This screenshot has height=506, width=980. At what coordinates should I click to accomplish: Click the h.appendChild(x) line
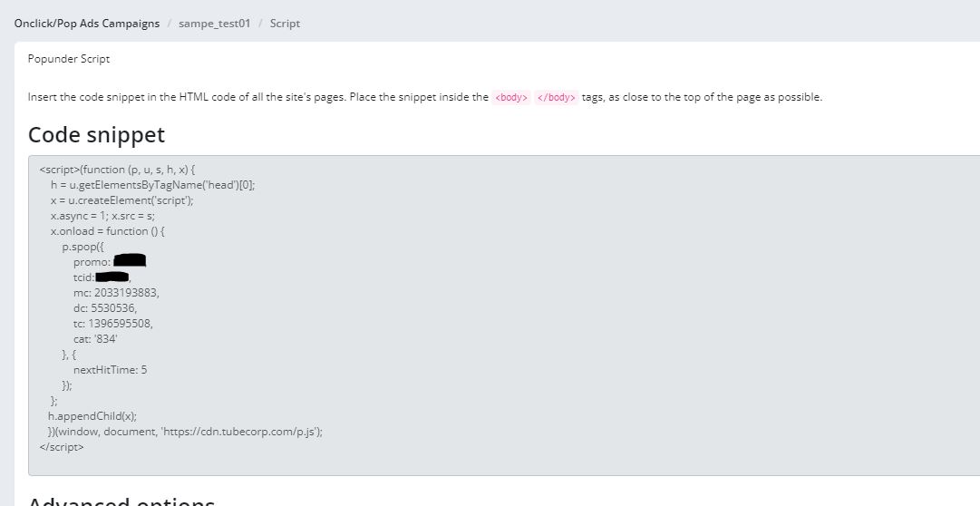point(92,416)
